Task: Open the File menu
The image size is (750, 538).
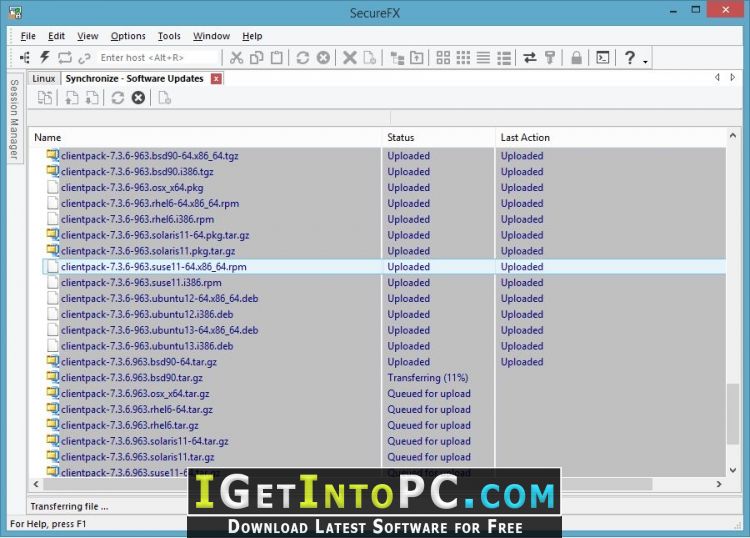Action: pos(28,36)
